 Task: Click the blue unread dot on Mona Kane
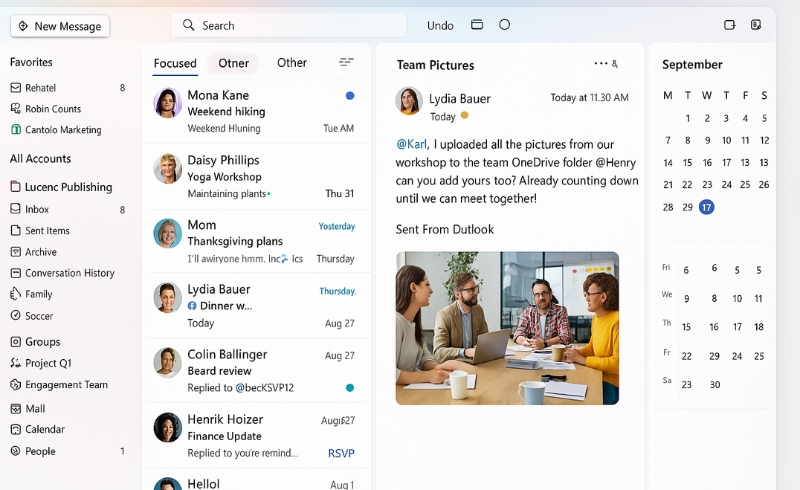point(350,95)
